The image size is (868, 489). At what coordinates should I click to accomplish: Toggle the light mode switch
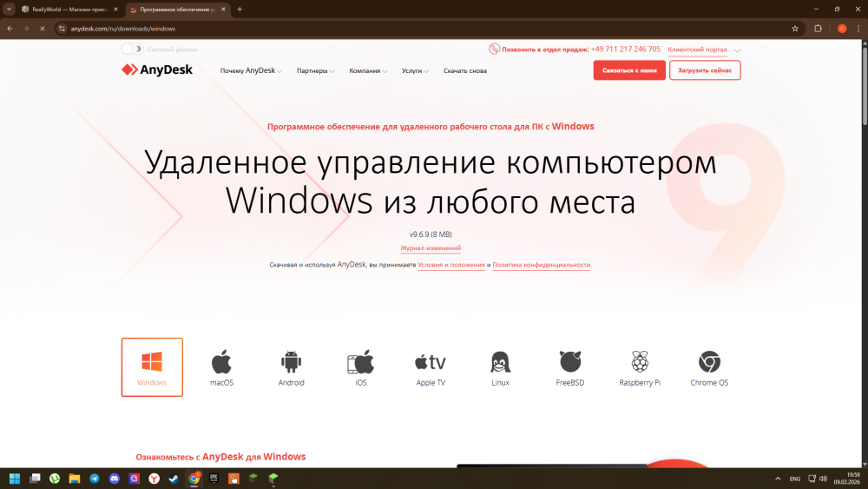click(x=132, y=50)
